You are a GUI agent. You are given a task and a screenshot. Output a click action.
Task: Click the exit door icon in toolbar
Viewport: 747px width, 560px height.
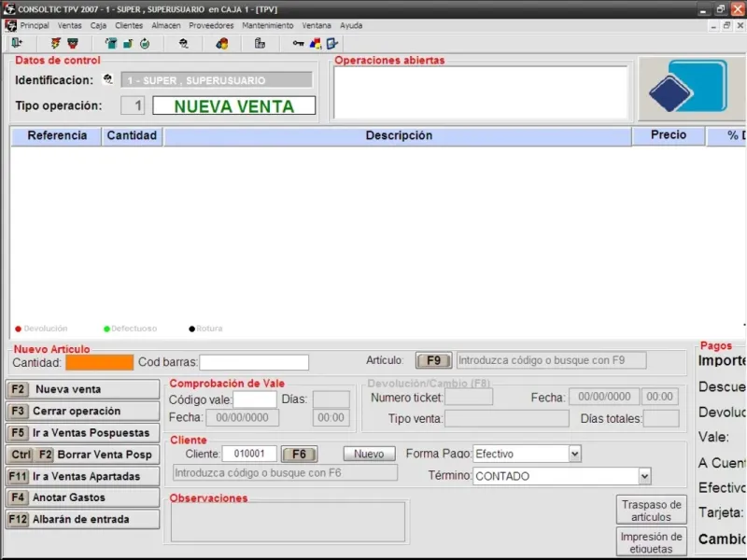17,43
